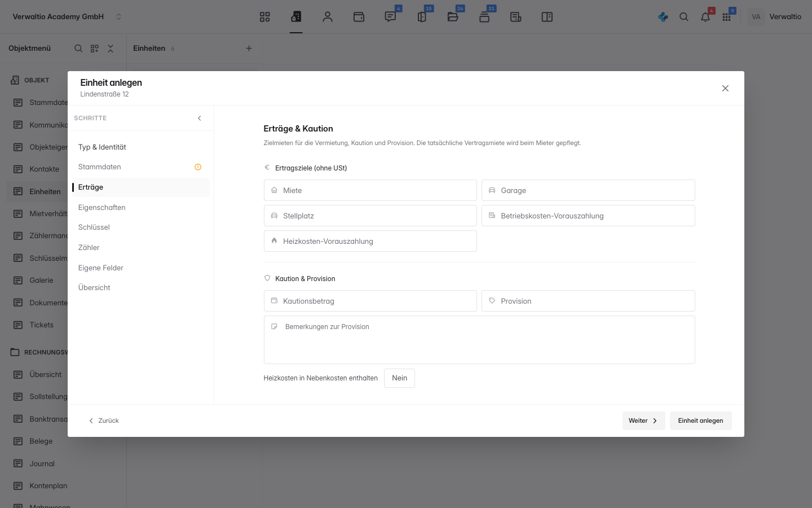
Task: Click into the Betriebskosten-Vorauszahlung field
Action: point(588,216)
